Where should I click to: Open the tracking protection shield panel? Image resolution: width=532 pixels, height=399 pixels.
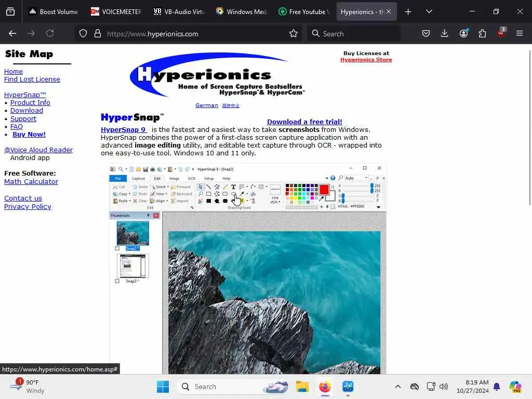[x=83, y=34]
